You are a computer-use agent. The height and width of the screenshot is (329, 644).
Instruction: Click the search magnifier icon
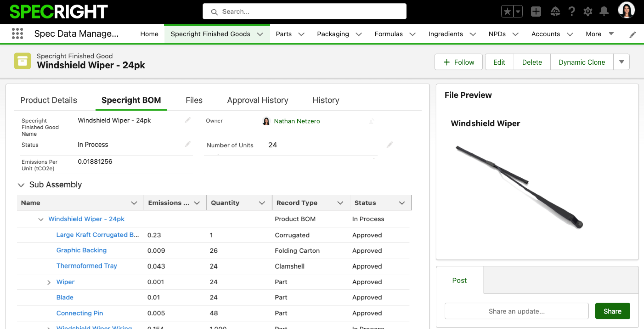coord(214,12)
